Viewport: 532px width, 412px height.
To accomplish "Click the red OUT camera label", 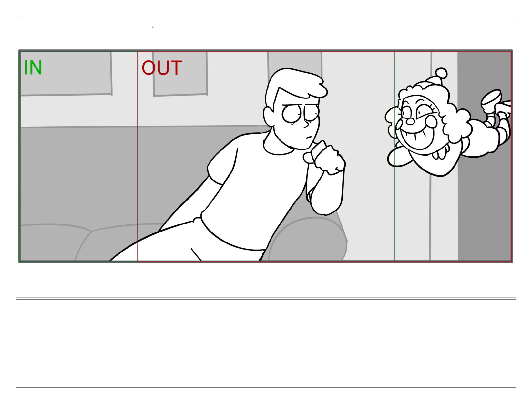I will [x=162, y=68].
